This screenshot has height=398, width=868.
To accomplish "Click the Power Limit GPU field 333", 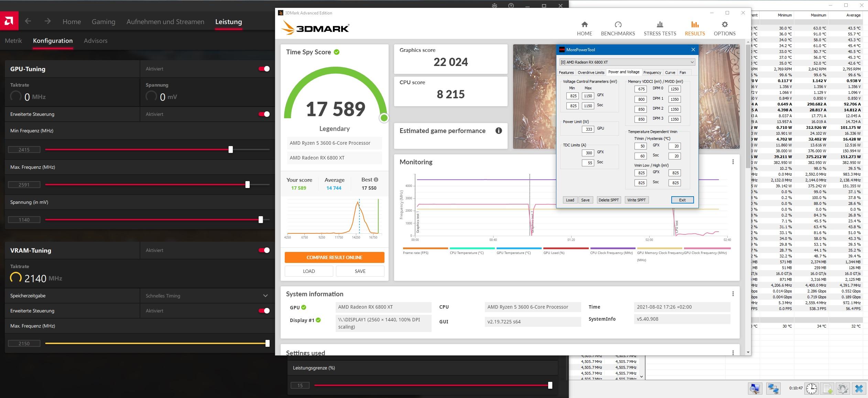I will [x=588, y=129].
